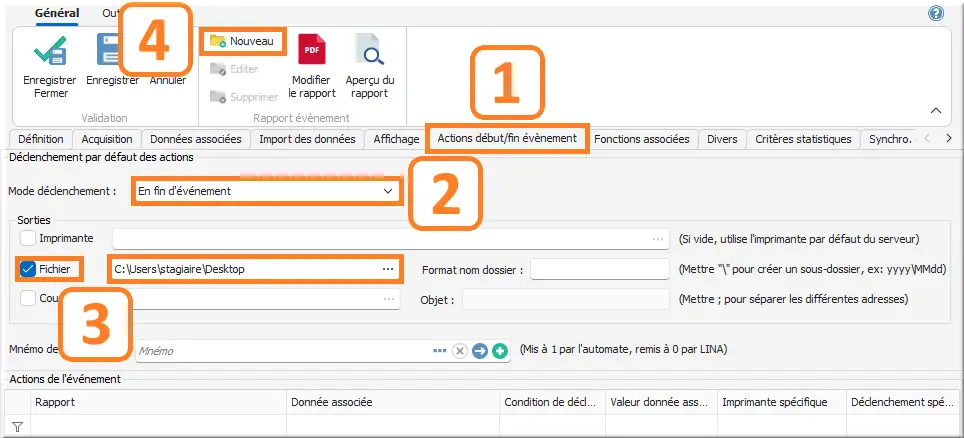Screen dimensions: 964x438
Task: Open the Divers tab
Action: tap(722, 139)
